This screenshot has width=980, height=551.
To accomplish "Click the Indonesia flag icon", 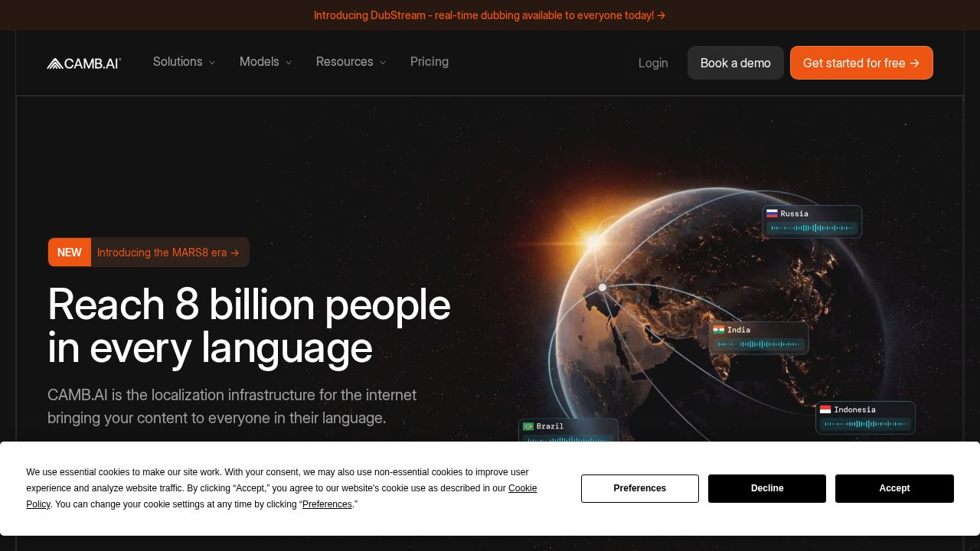I will (825, 409).
